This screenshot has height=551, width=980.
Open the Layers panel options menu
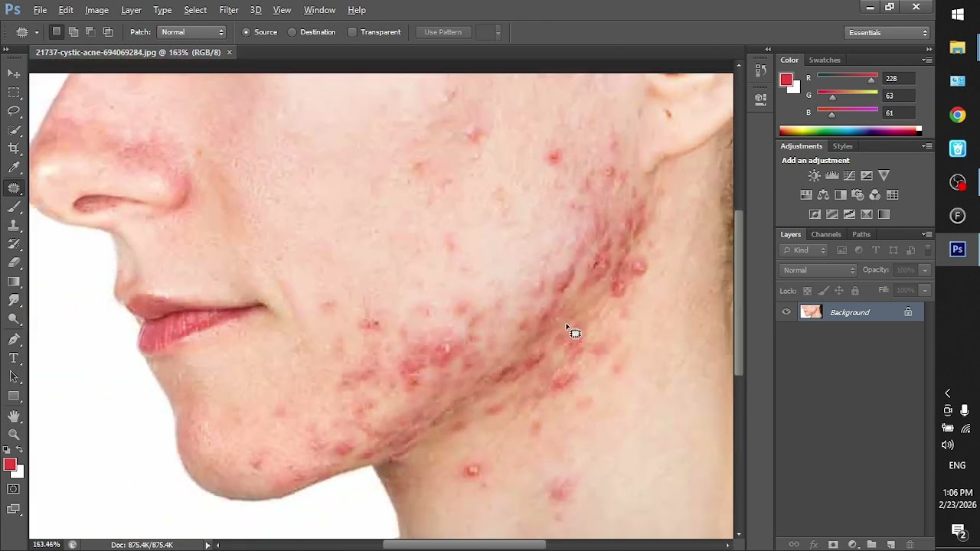tap(927, 234)
